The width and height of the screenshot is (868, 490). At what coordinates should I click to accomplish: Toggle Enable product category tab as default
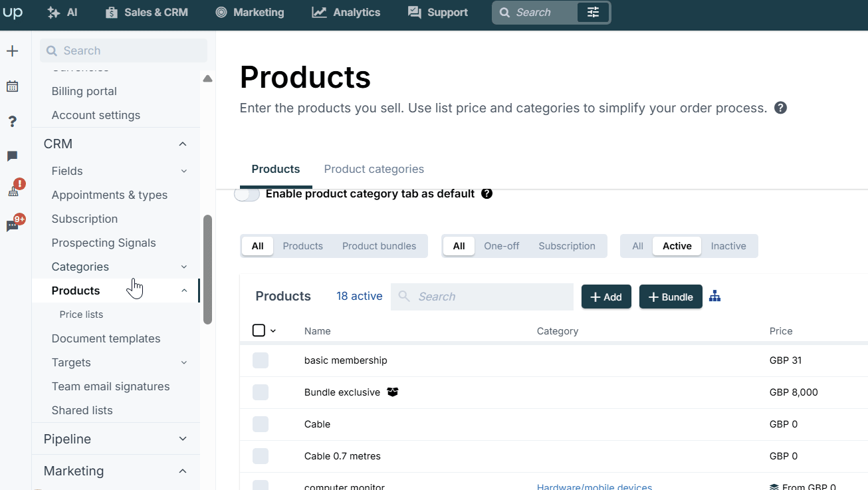247,194
